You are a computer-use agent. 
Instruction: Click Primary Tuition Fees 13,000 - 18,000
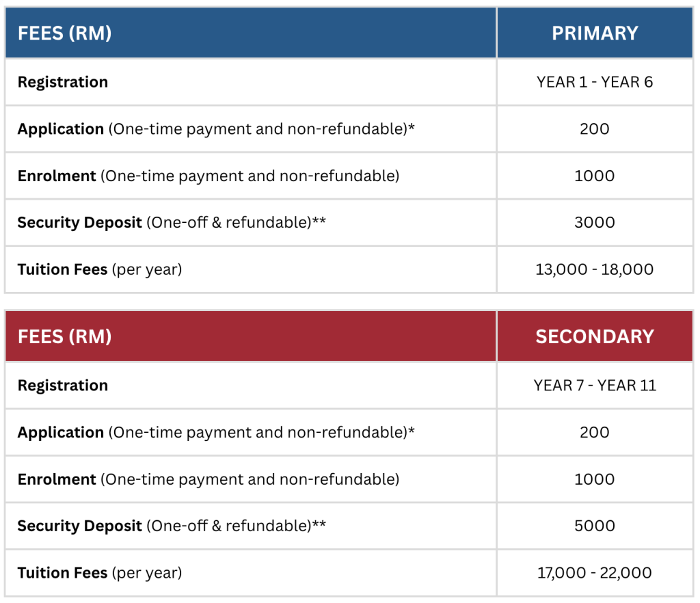[x=595, y=269]
